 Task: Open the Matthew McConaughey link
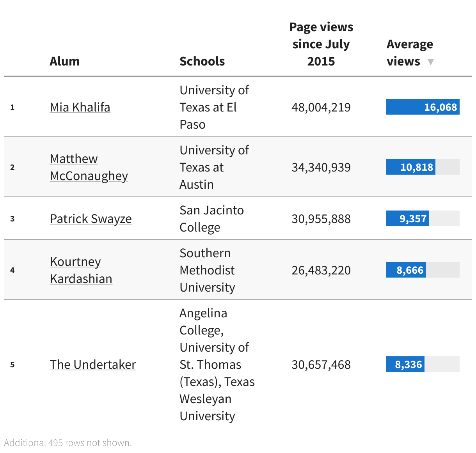[x=89, y=167]
